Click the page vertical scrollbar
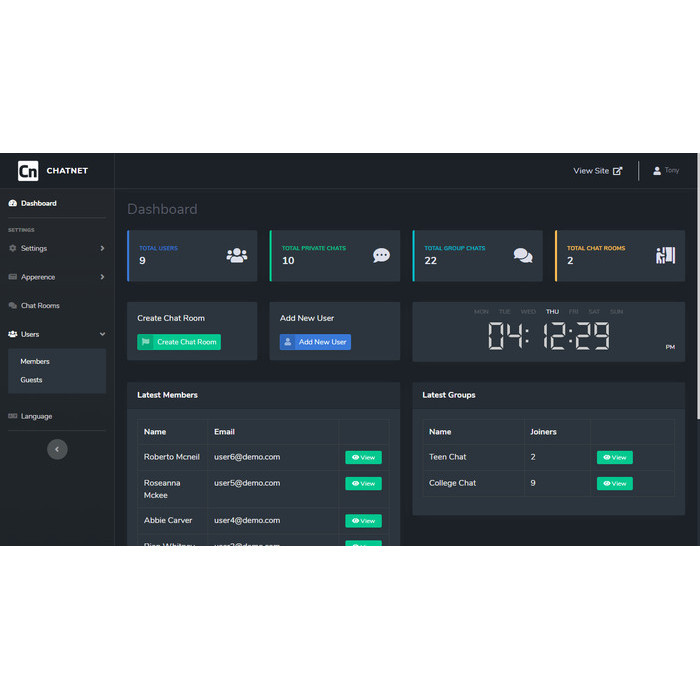Screen dimensions: 700x700 point(698,286)
